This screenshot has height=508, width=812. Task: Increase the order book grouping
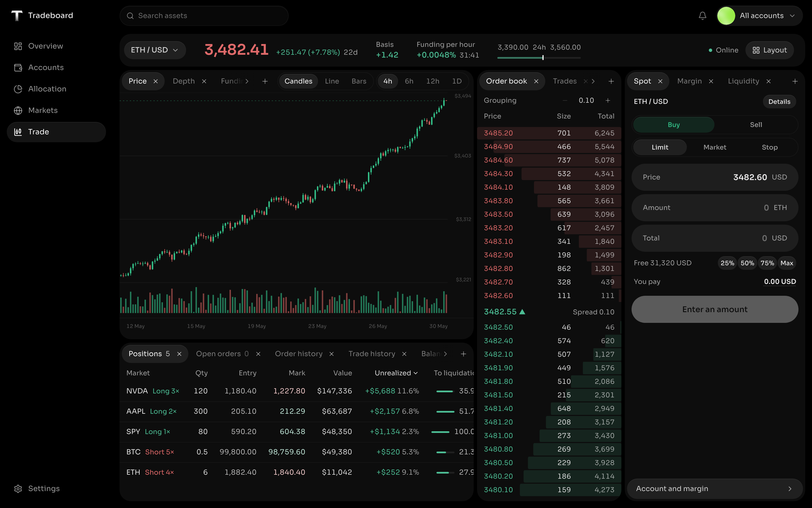tap(608, 100)
